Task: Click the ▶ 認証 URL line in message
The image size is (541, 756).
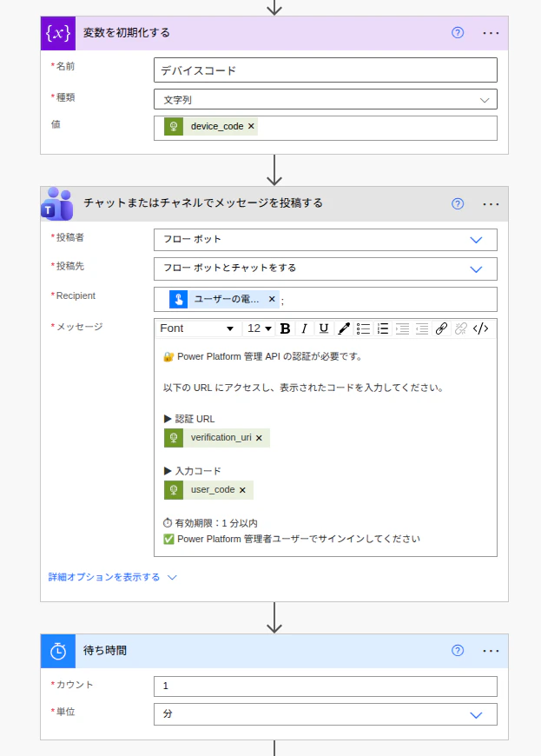Action: pyautogui.click(x=189, y=419)
